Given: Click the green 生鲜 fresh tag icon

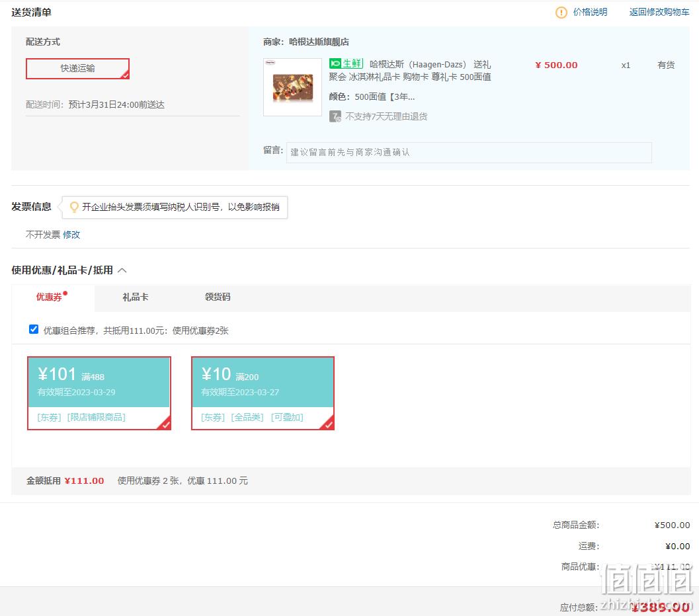Looking at the screenshot, I should coord(347,63).
